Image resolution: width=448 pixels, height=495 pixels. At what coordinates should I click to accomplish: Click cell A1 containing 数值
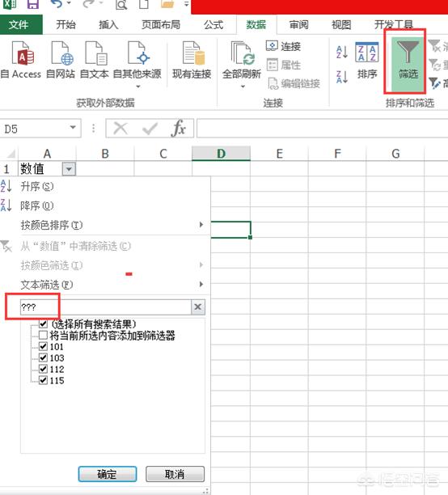pos(40,169)
